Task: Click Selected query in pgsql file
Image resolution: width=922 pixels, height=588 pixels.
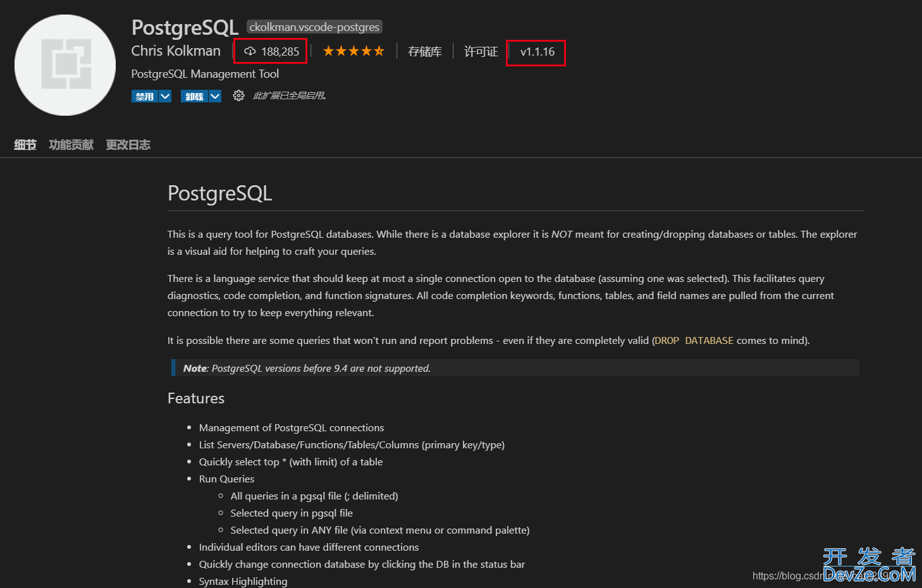Action: (292, 513)
